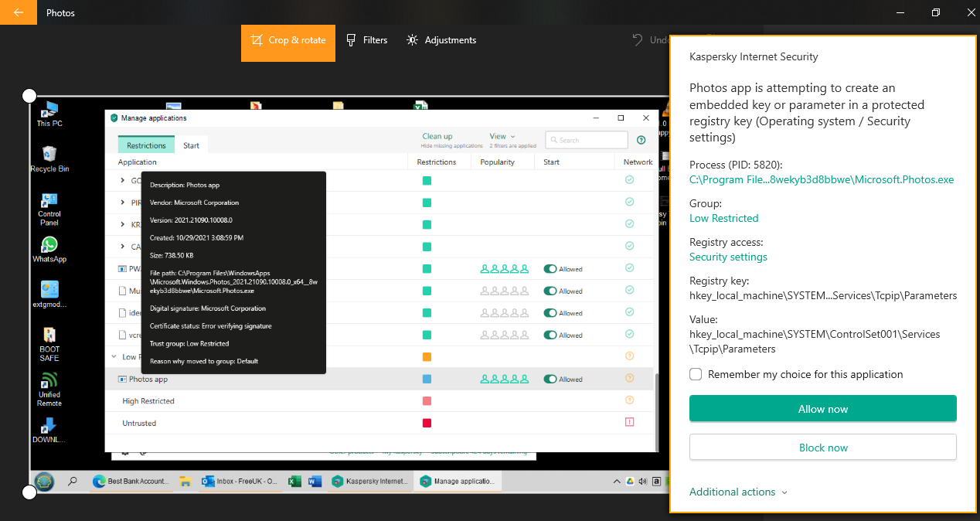The height and width of the screenshot is (521, 980).
Task: Click the Block now button
Action: (x=823, y=448)
